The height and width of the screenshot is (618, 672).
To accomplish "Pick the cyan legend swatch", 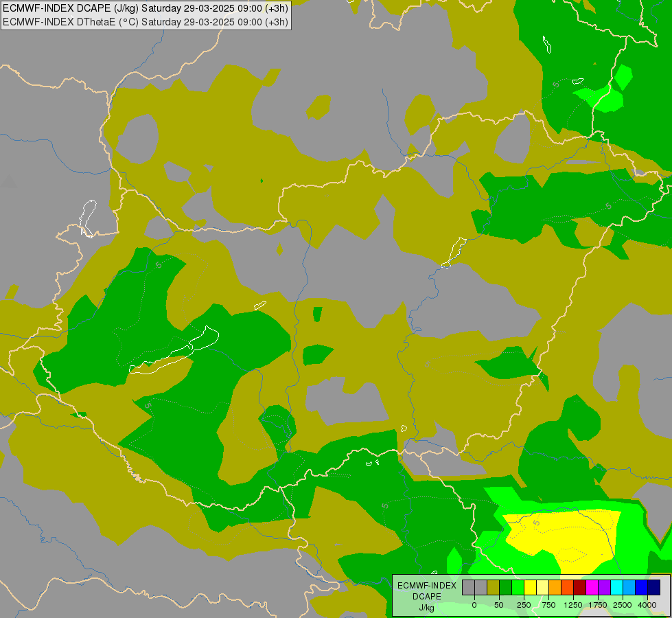I will click(x=617, y=587).
